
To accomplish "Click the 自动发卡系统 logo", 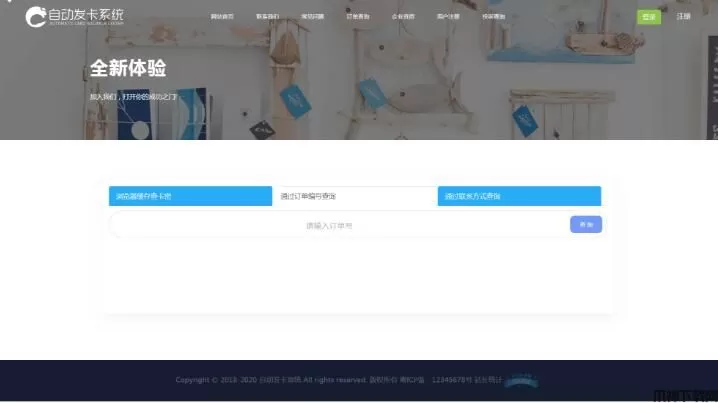I will pyautogui.click(x=75, y=17).
